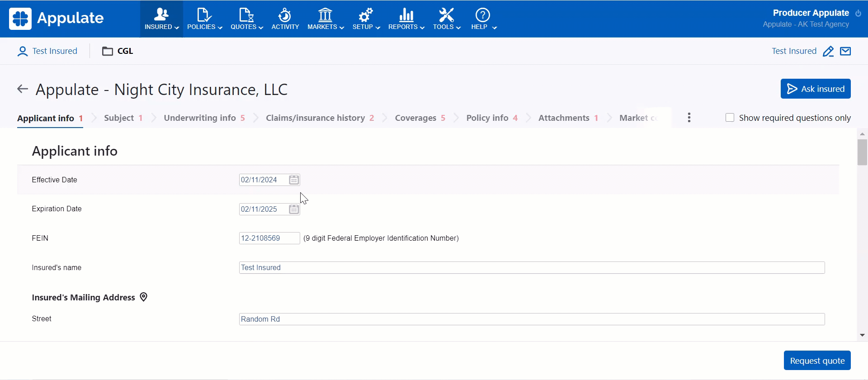Click the edit pencil icon for Test Insured
Screen dimensions: 868x380
click(x=828, y=51)
